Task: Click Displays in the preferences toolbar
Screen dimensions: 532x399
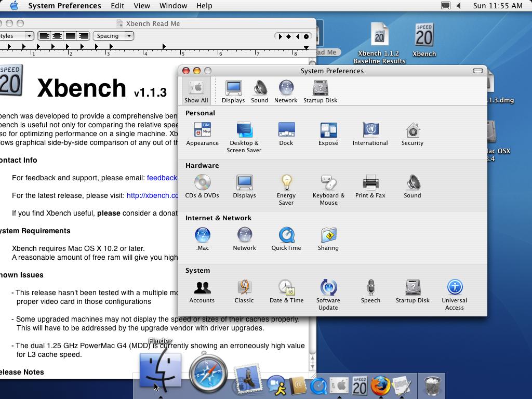Action: (x=233, y=91)
